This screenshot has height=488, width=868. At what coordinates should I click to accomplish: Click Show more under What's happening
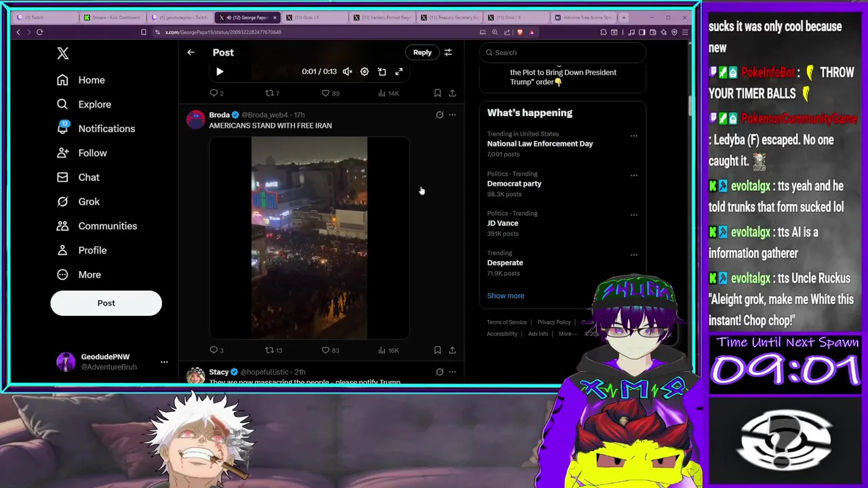(x=505, y=296)
